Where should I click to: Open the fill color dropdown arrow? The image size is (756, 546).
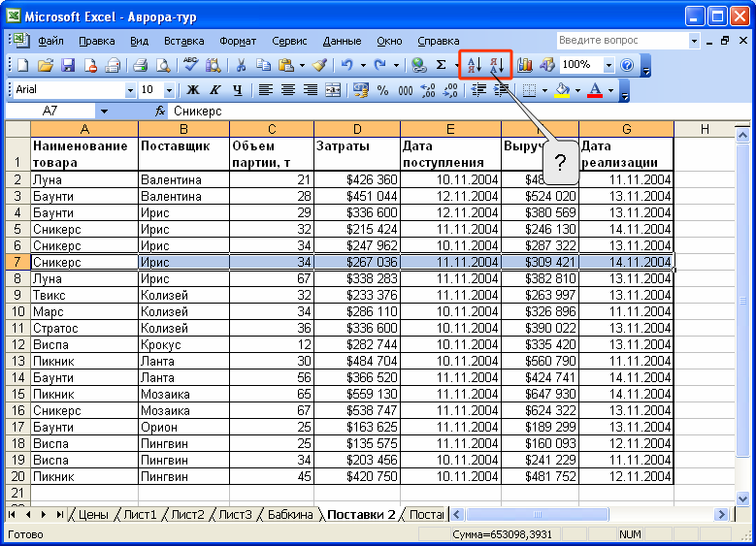tap(577, 90)
